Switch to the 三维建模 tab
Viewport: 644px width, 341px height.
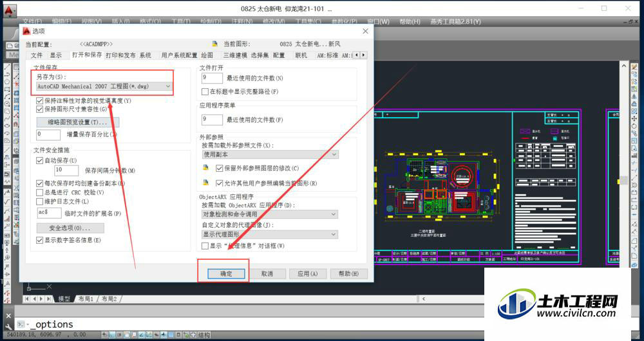235,55
